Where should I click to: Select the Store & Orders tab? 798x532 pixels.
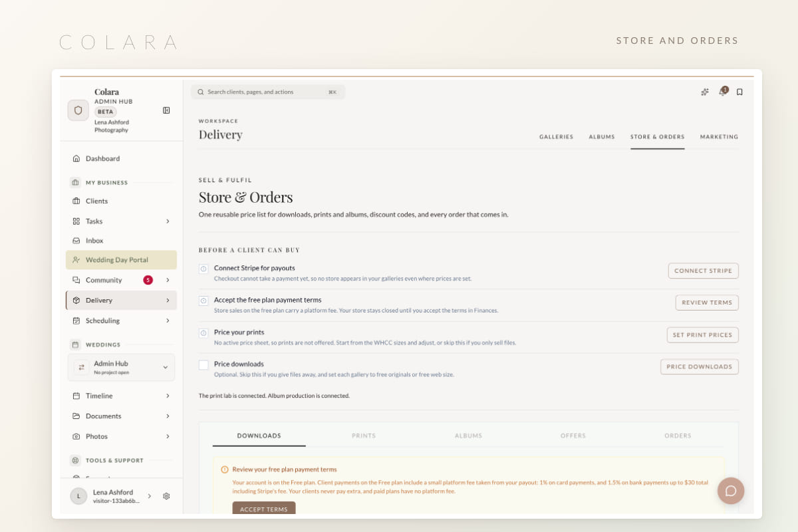(658, 137)
